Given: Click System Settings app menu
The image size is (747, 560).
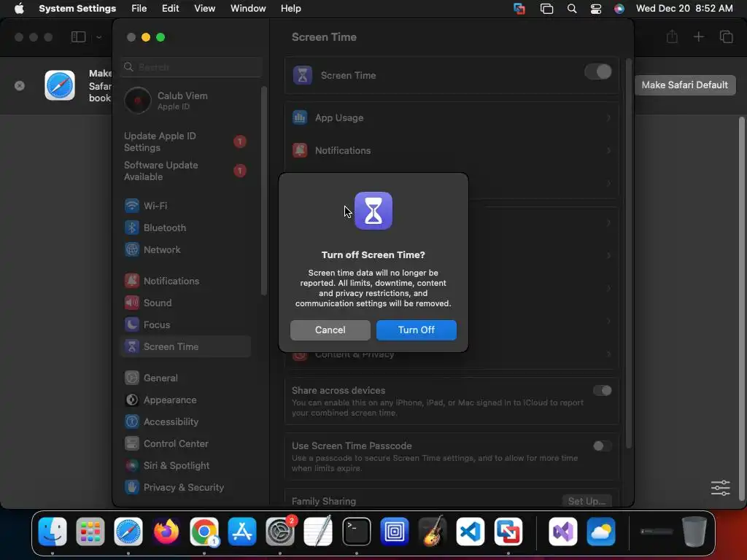Looking at the screenshot, I should 77,9.
